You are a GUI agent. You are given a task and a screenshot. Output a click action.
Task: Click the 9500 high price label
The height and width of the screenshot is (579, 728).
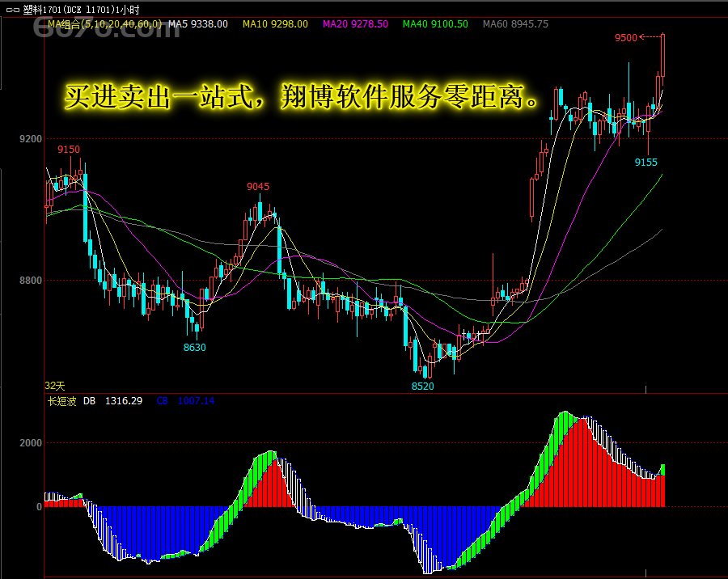pyautogui.click(x=626, y=38)
